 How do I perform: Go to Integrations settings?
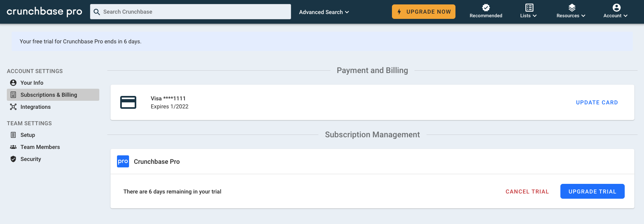click(53, 107)
